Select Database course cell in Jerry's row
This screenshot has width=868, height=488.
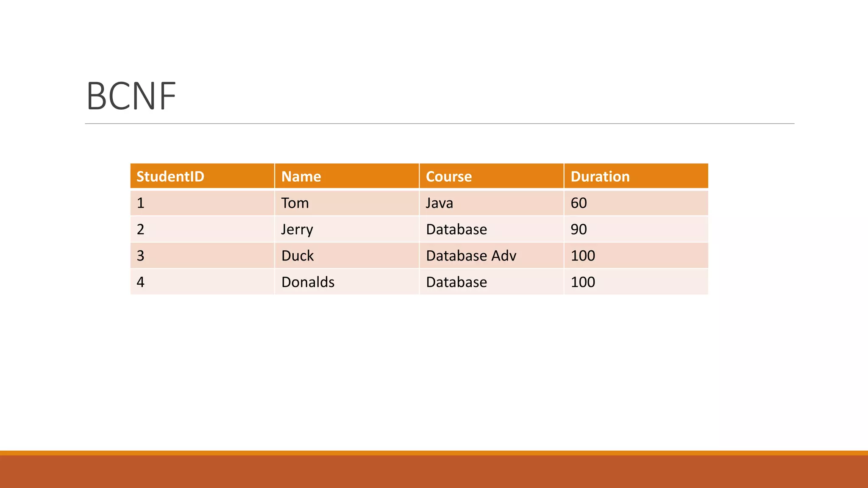click(x=492, y=229)
